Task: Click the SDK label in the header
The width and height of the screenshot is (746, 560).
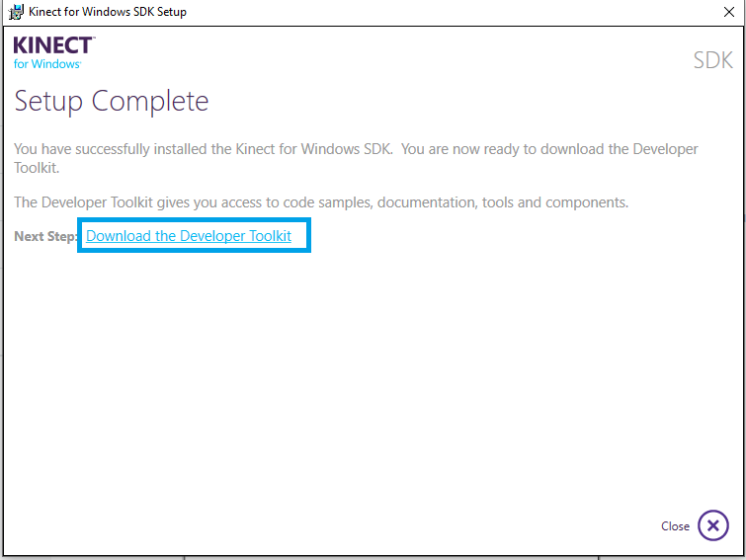Action: tap(712, 60)
